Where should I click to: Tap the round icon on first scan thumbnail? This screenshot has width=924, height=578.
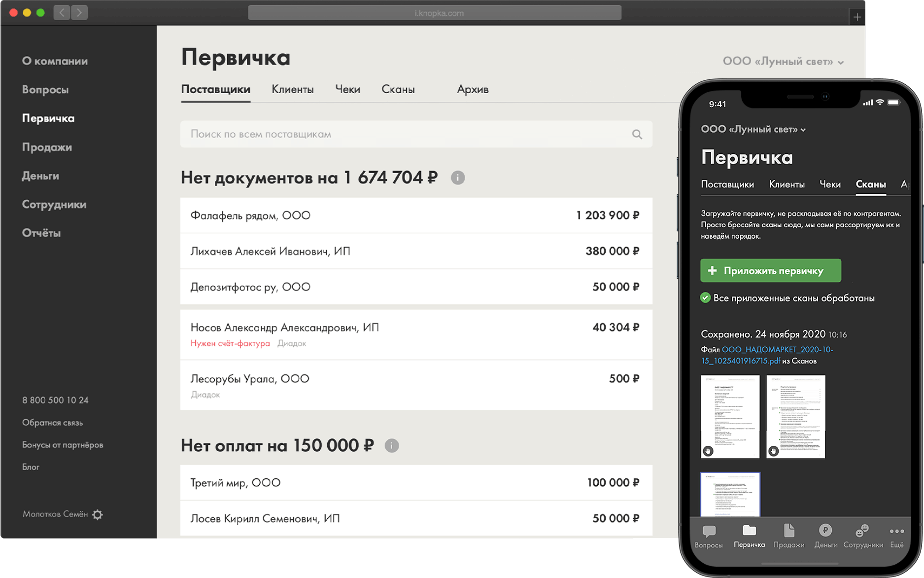click(x=708, y=451)
